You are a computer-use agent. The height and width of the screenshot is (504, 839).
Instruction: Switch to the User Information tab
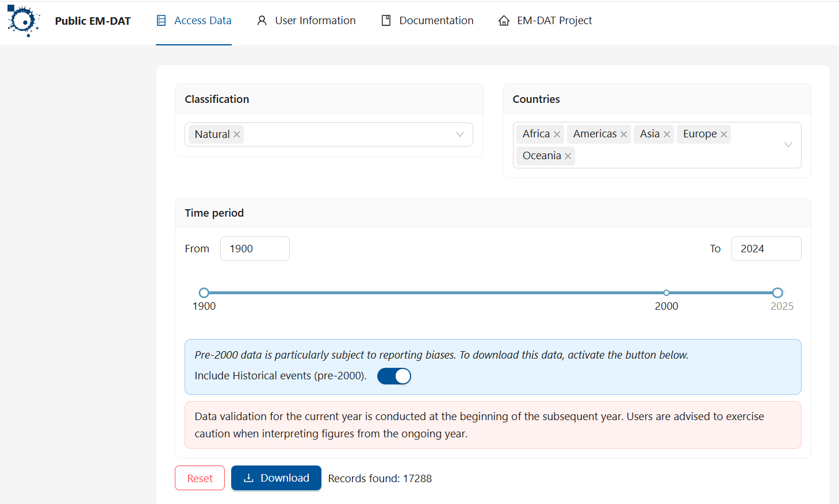pos(315,20)
